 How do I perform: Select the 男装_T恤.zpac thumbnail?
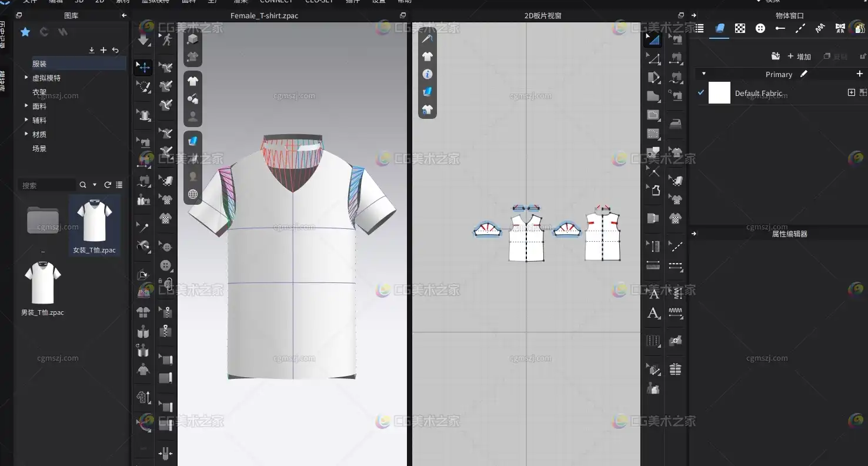pos(42,284)
